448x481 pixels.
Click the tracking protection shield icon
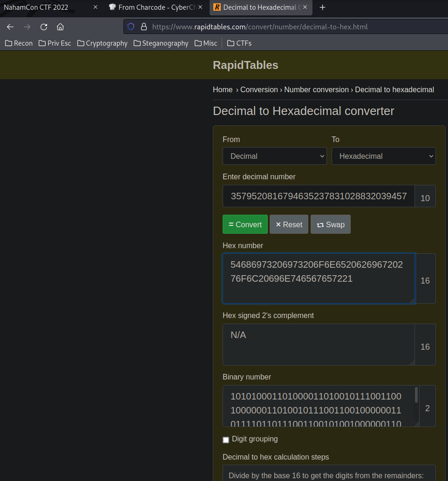(131, 27)
